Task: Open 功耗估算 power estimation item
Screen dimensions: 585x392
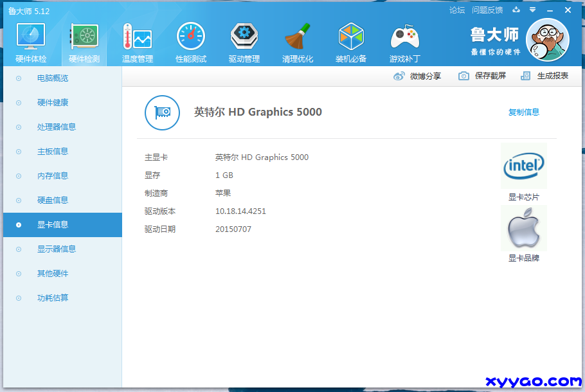Action: point(53,298)
